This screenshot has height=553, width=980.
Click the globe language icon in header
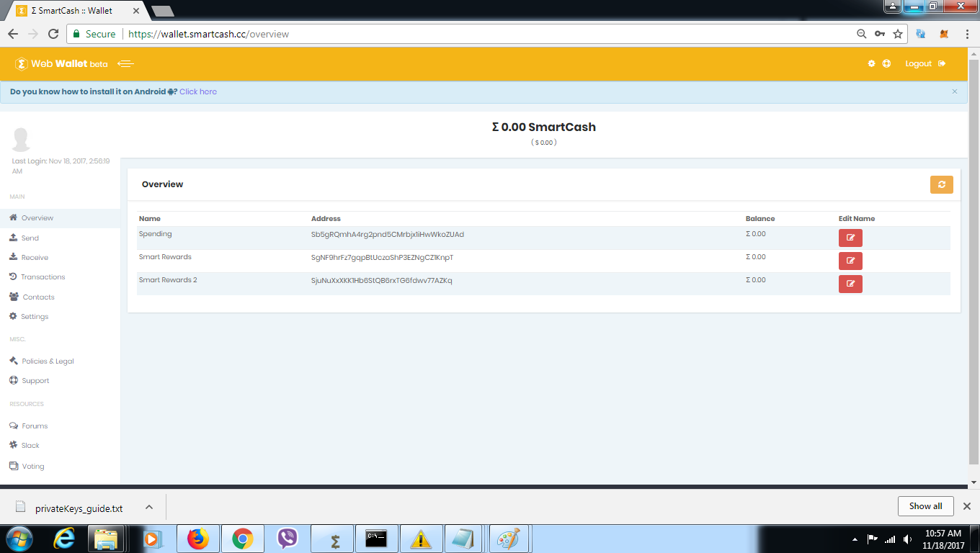[886, 63]
